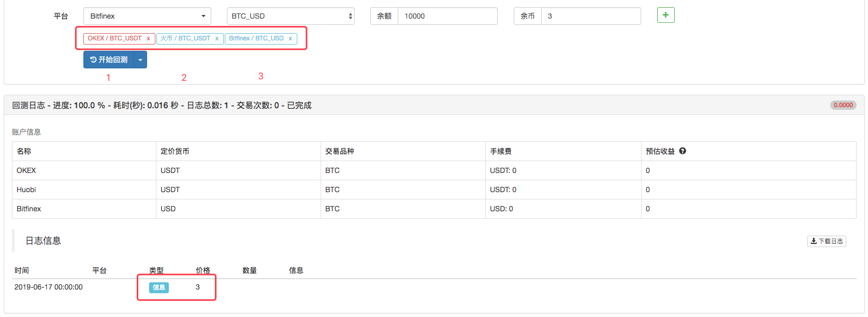This screenshot has width=868, height=317.
Task: Select the 火币 / BTC_USDT exchange tag
Action: pyautogui.click(x=185, y=38)
